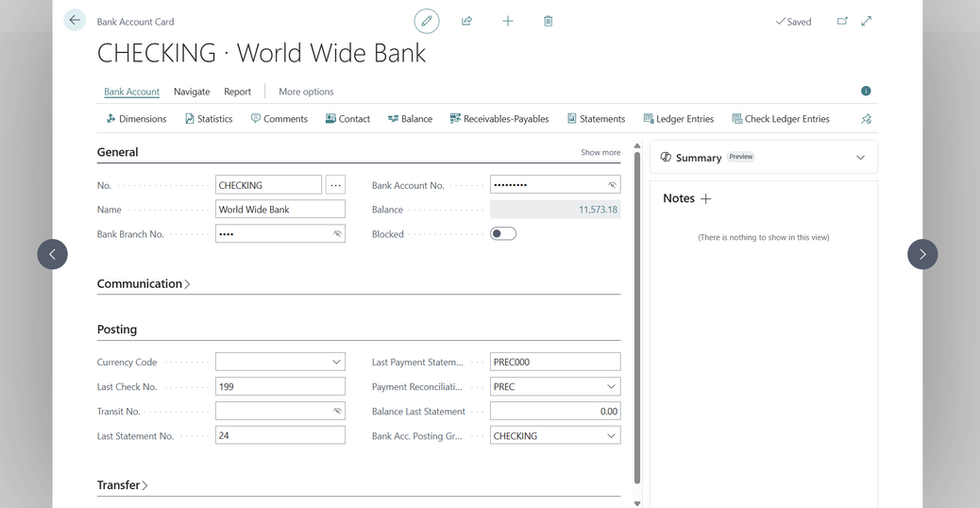
Task: Click the Last Check No. field
Action: [x=280, y=387]
